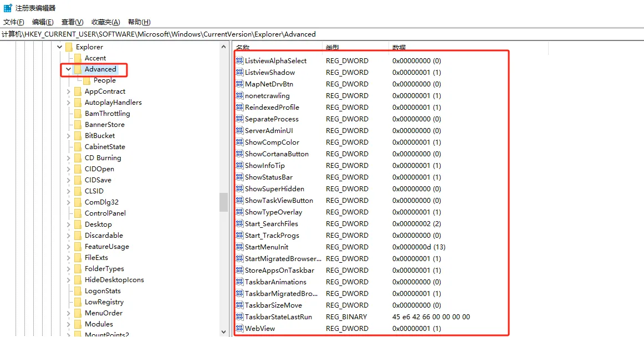The image size is (644, 337).
Task: Click the People subkey folder icon
Action: 86,80
